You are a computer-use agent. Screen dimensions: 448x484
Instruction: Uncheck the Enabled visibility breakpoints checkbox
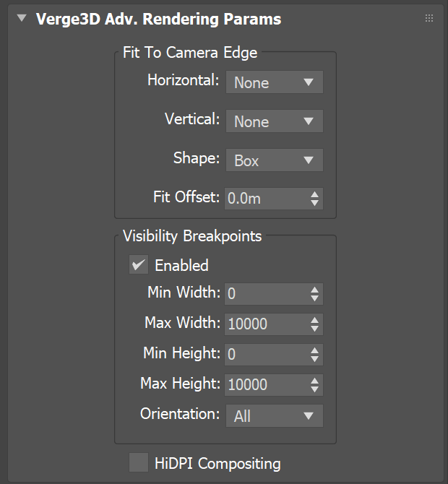139,264
